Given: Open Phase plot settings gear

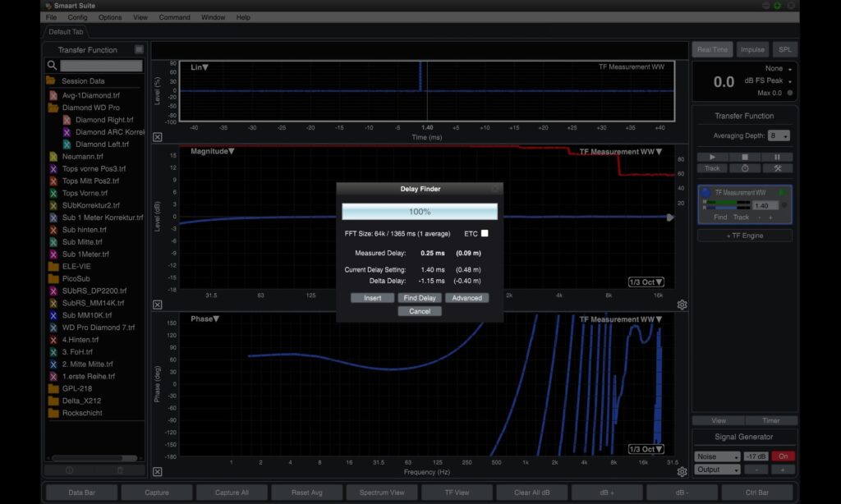Looking at the screenshot, I should (x=682, y=472).
